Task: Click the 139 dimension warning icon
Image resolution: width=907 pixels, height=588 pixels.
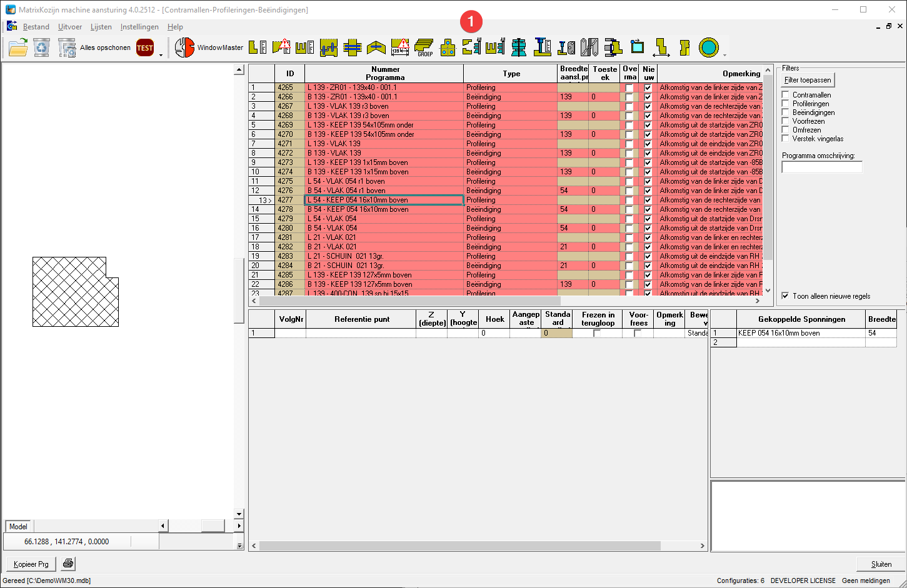Action: coord(400,47)
